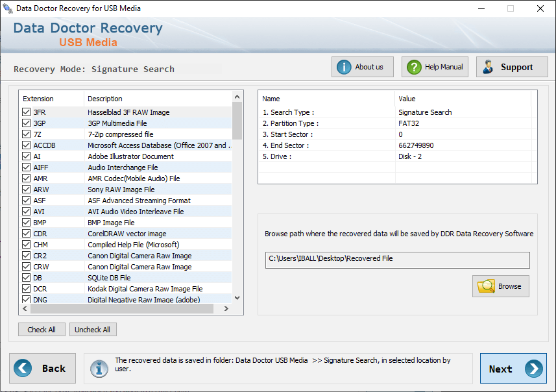This screenshot has width=556, height=392.
Task: Click the info icon in status message
Action: [x=99, y=369]
